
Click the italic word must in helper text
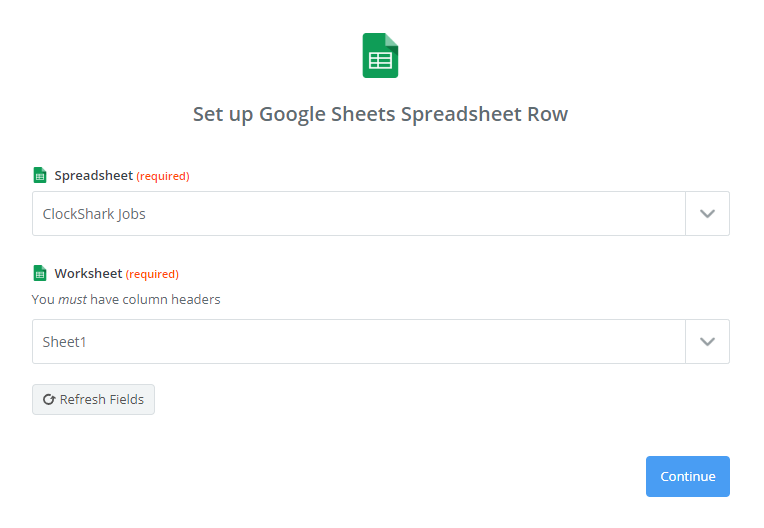(x=73, y=299)
